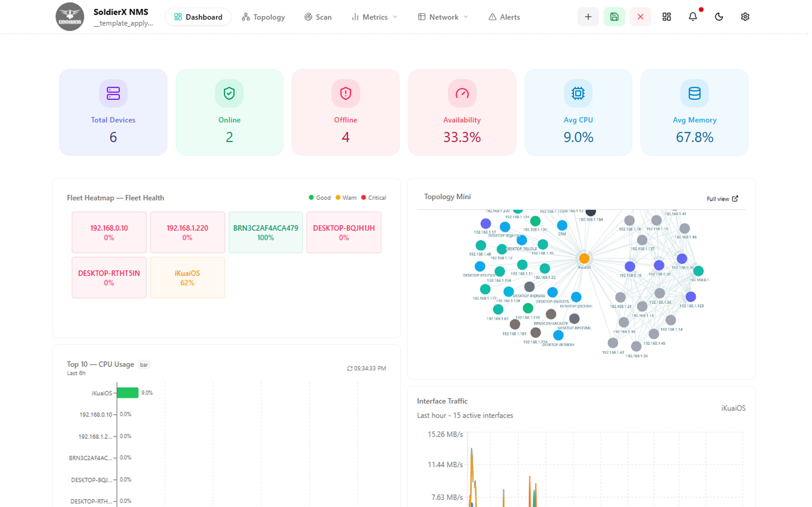Click the Avg CPU chip icon
Viewport: 812px width, 507px height.
578,93
